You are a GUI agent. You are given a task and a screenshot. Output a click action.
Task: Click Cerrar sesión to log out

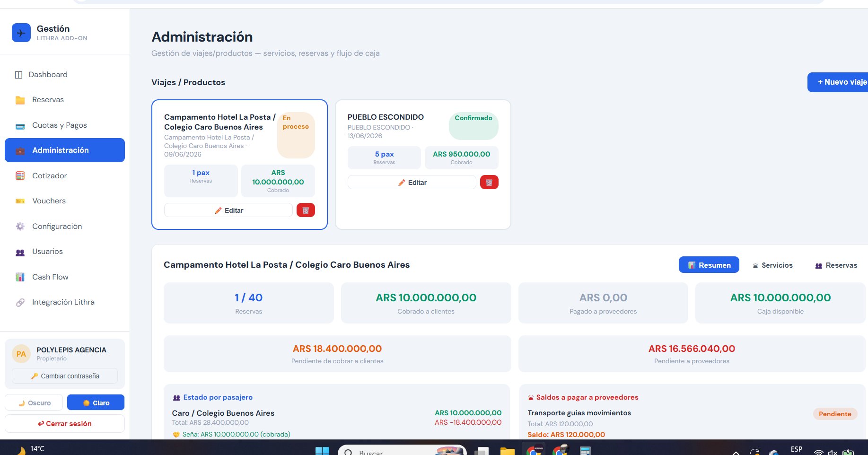pyautogui.click(x=65, y=424)
